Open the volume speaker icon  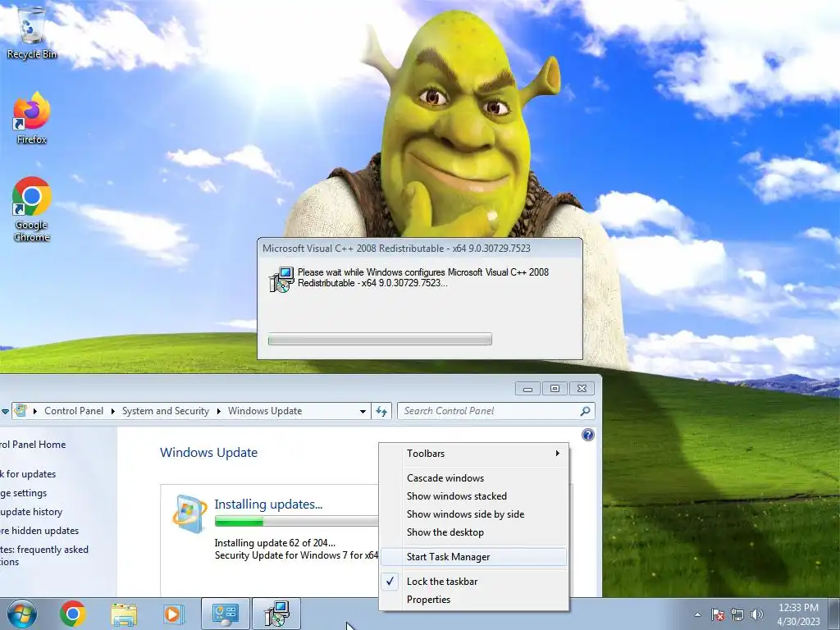pos(757,614)
